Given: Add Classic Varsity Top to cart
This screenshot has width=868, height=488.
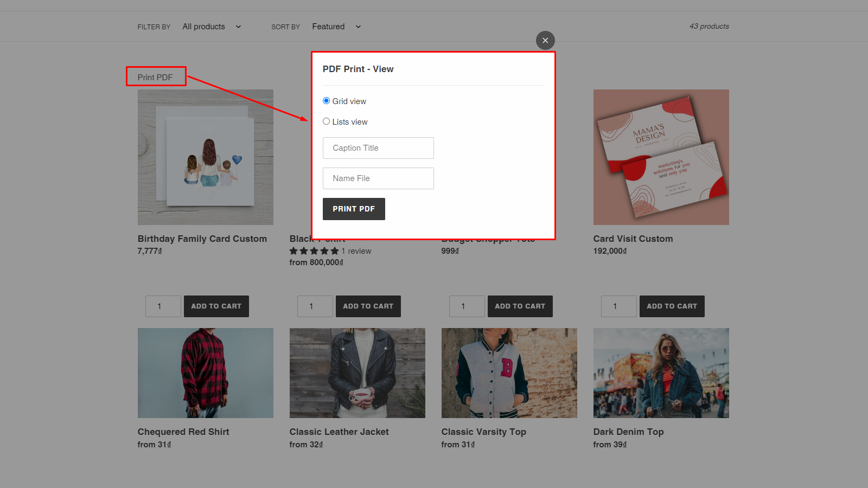Looking at the screenshot, I should click(x=520, y=306).
